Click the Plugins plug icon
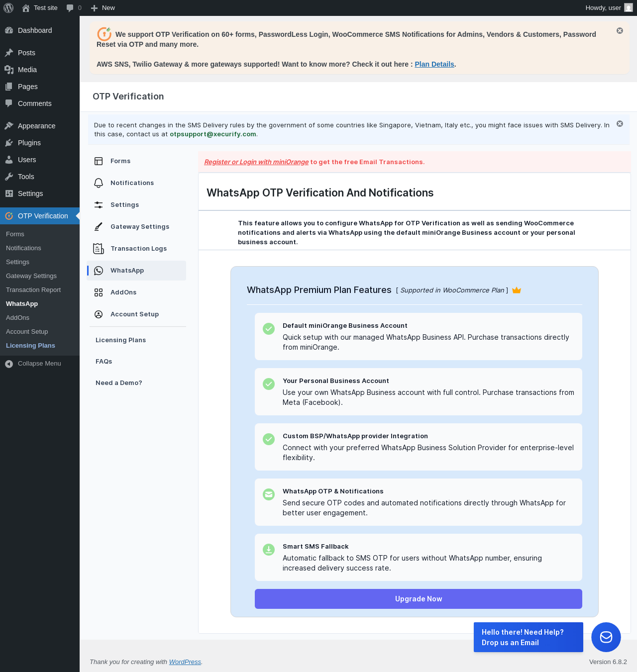Image resolution: width=637 pixels, height=672 pixels. point(9,143)
